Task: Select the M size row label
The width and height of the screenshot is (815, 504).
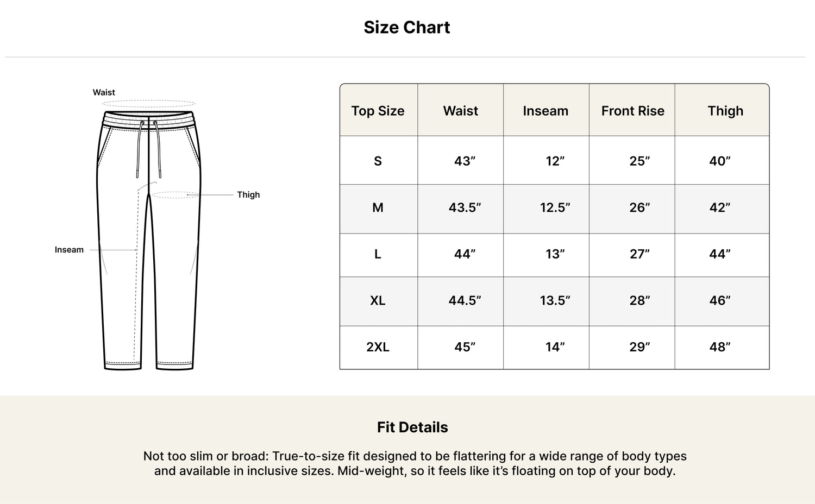Action: point(378,207)
